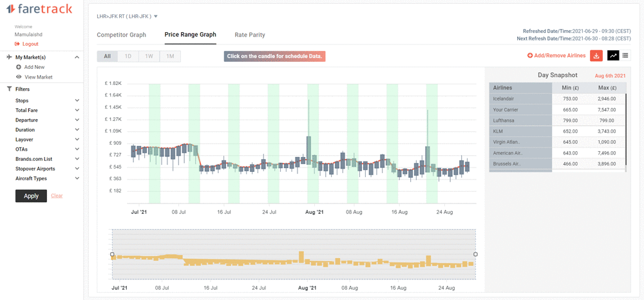The width and height of the screenshot is (644, 300).
Task: Click the right range slider handle
Action: click(x=476, y=254)
